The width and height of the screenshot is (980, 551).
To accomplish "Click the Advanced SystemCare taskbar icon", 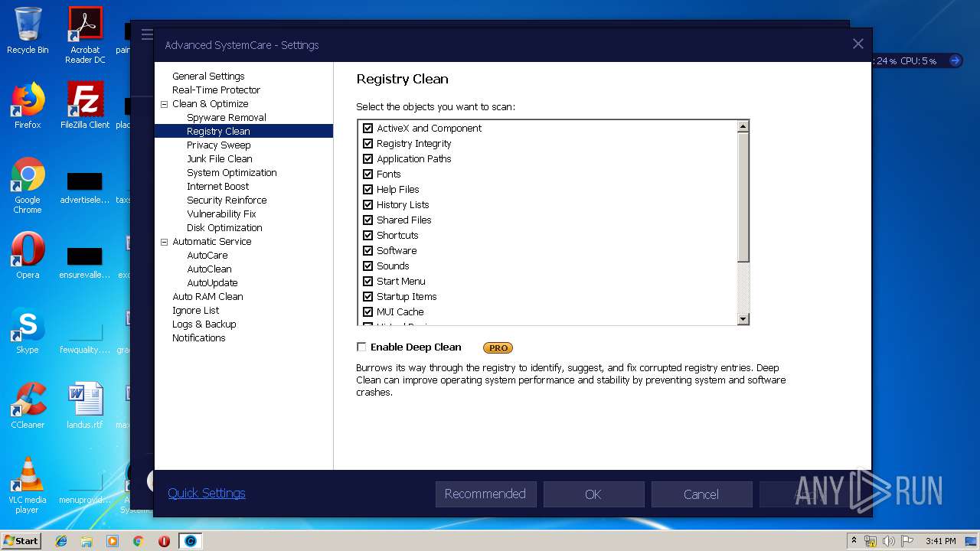I will pyautogui.click(x=191, y=541).
